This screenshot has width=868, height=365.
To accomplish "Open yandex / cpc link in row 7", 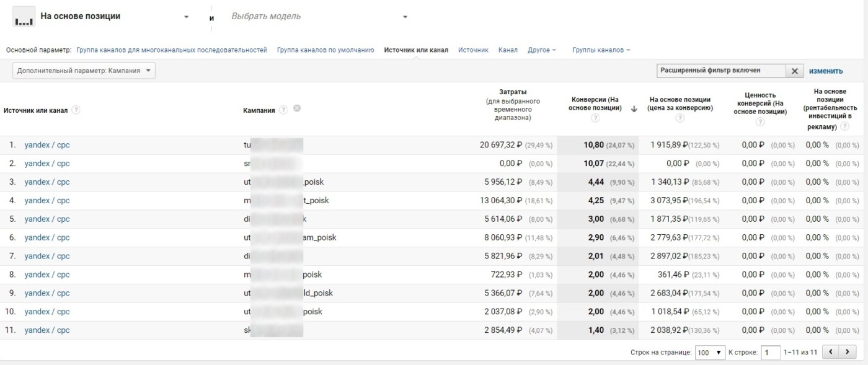I will click(47, 257).
